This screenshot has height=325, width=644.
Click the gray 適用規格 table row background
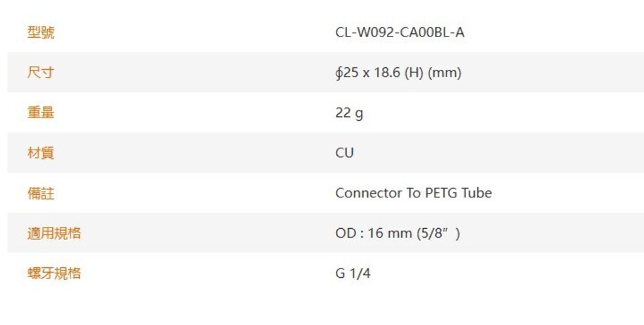(x=326, y=233)
